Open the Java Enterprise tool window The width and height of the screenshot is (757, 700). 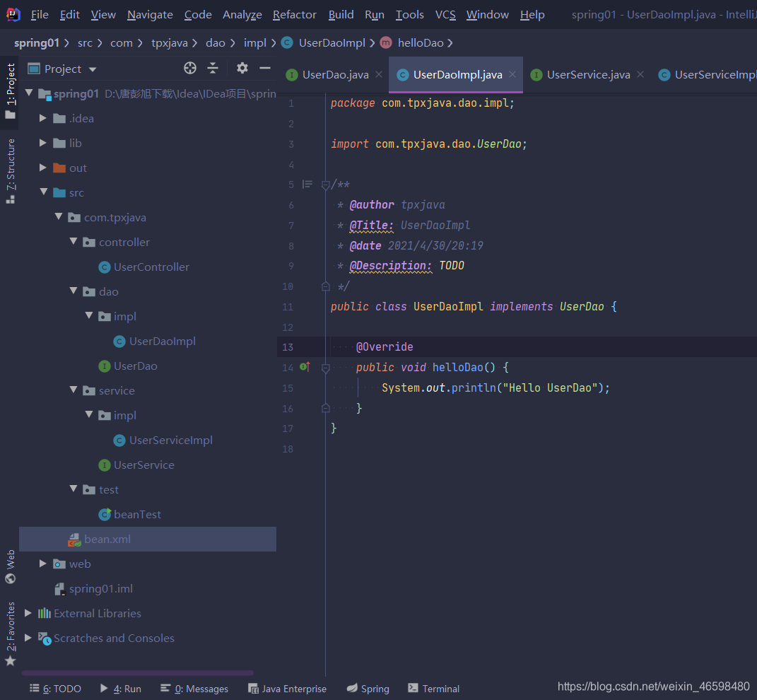coord(287,689)
